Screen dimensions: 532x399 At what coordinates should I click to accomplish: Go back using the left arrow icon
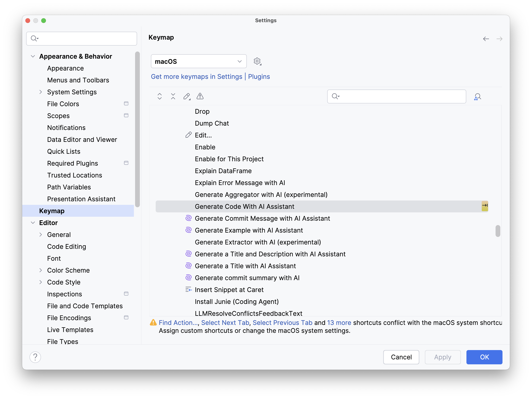pos(486,39)
